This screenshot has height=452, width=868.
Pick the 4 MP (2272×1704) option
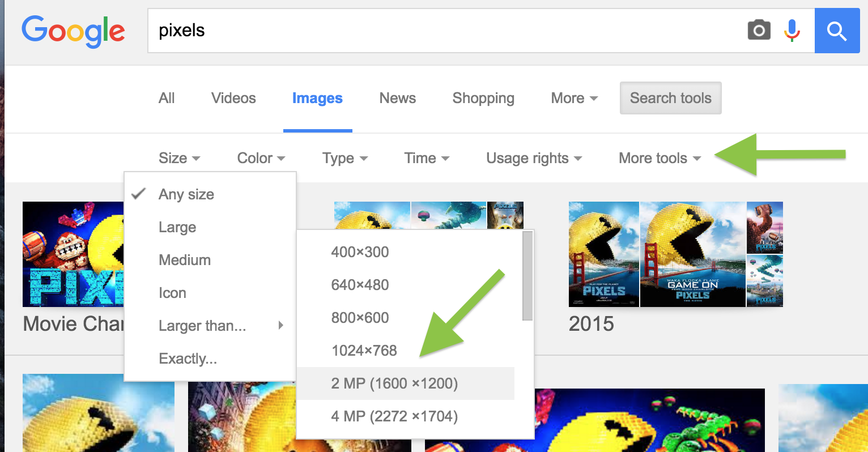tap(406, 416)
